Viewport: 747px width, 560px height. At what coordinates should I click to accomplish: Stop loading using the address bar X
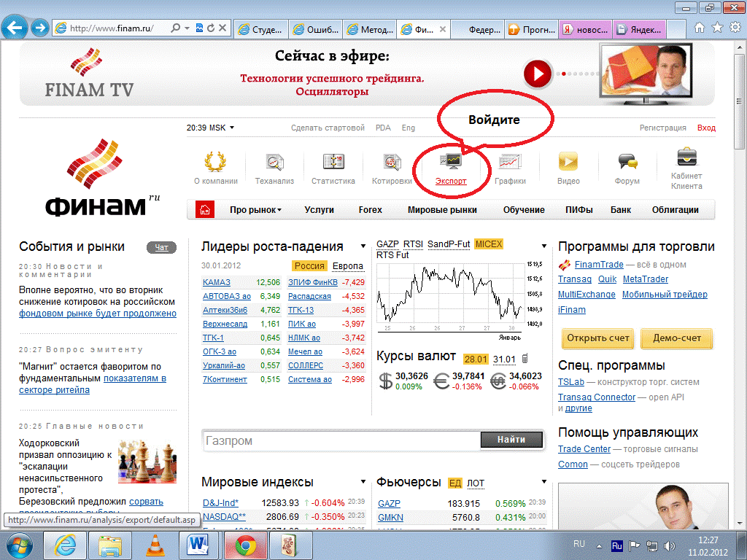click(x=222, y=28)
